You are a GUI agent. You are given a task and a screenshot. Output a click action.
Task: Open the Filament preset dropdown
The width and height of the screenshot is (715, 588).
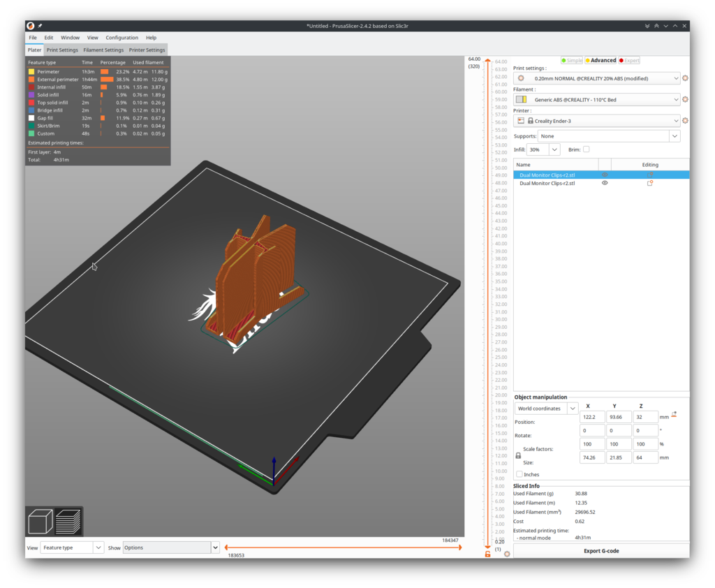coord(597,99)
